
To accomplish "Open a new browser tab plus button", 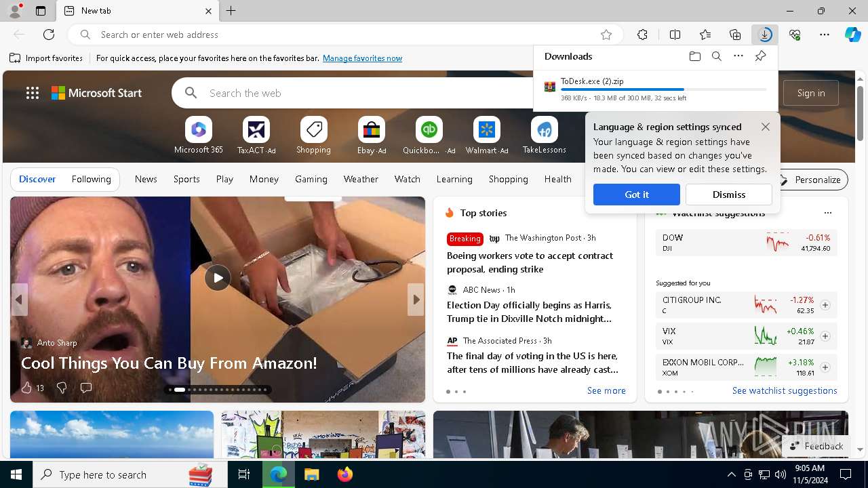I will coord(231,11).
